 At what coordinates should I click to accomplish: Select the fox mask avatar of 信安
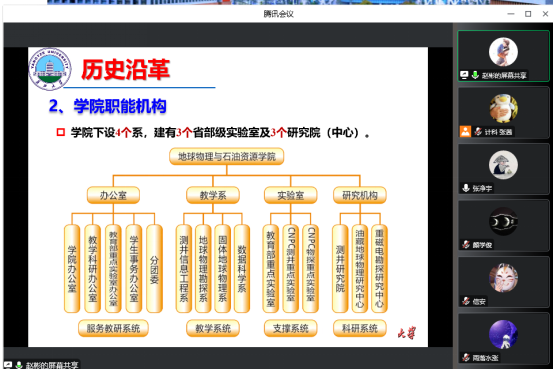point(503,278)
